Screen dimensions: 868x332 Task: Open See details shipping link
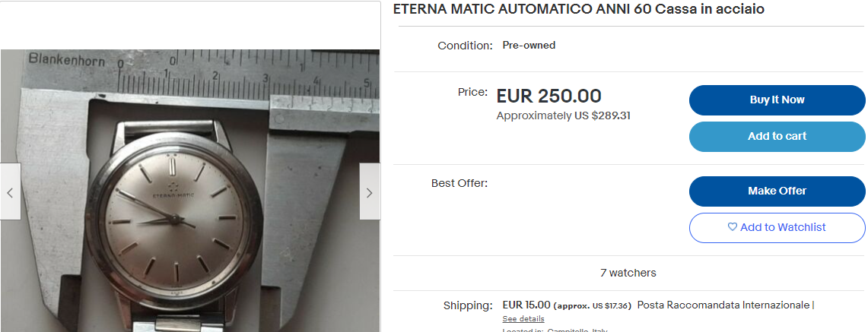coord(523,319)
